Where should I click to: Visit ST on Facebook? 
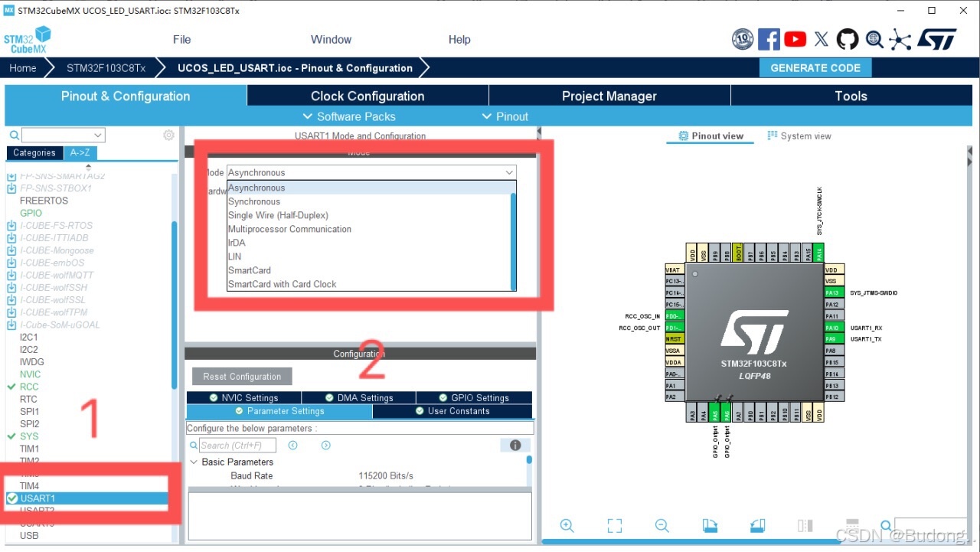point(769,39)
